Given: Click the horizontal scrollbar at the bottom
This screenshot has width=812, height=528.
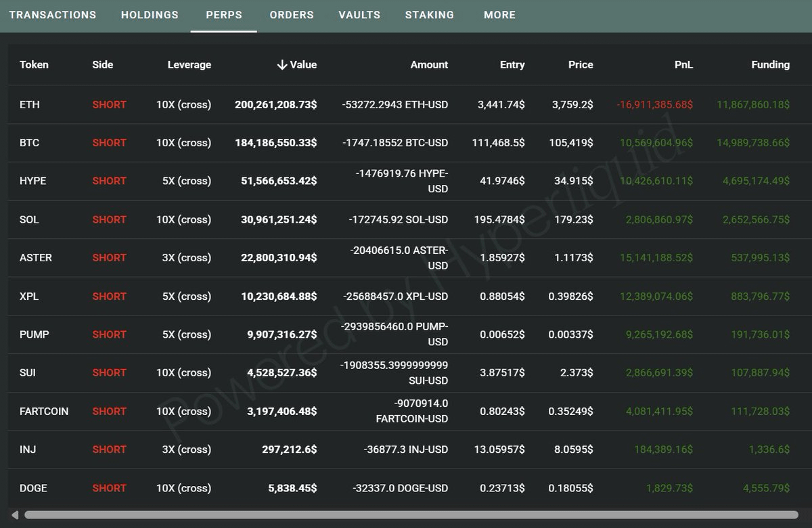Looking at the screenshot, I should (x=411, y=515).
